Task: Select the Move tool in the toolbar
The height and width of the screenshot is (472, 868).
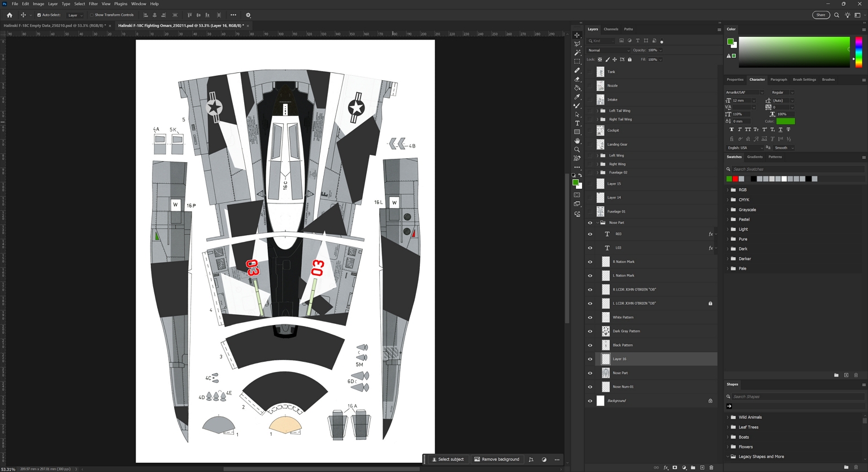Action: pyautogui.click(x=577, y=35)
